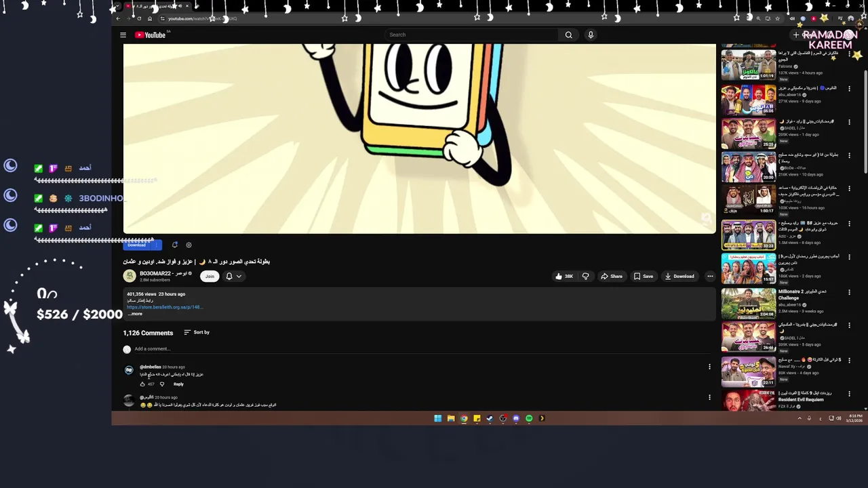This screenshot has width=868, height=488.
Task: Open the 33:23 Aziz video thumbnail
Action: click(x=748, y=235)
